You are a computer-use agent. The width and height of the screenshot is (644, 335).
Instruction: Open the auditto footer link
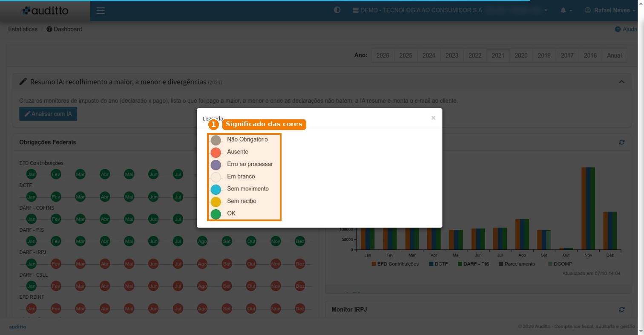[x=17, y=326]
